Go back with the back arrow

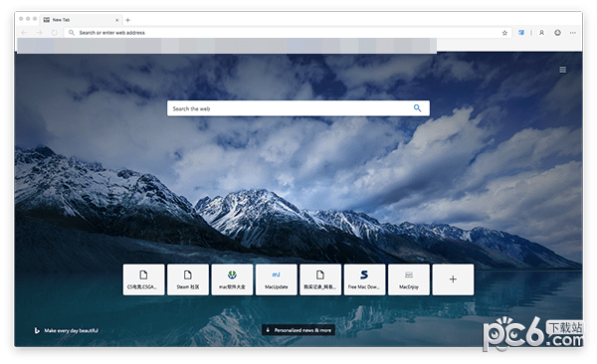pos(24,33)
